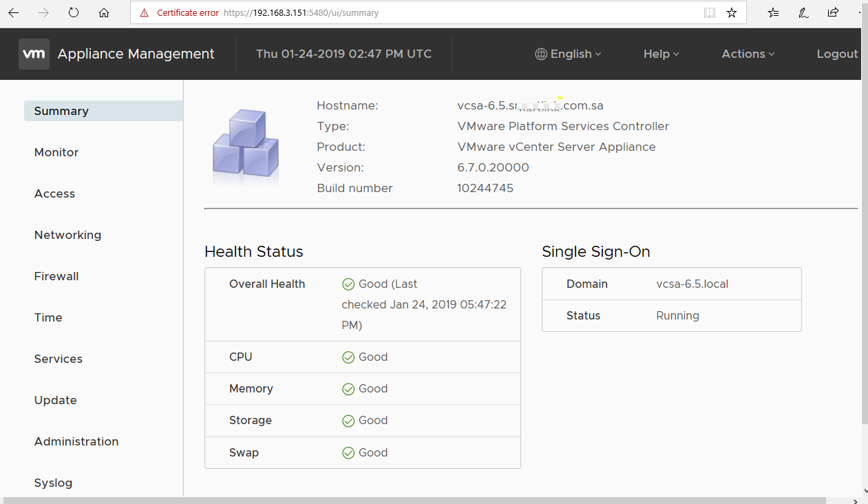Open the Firewall section
This screenshot has width=868, height=504.
[56, 276]
